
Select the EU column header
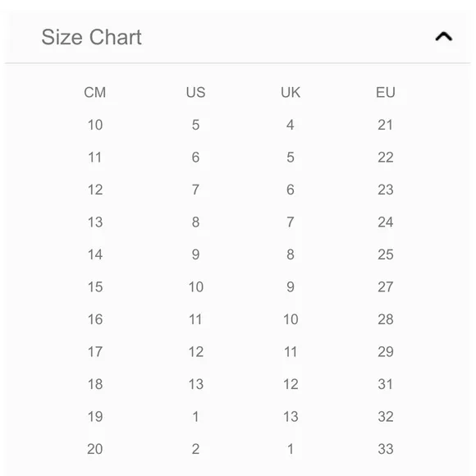coord(386,92)
